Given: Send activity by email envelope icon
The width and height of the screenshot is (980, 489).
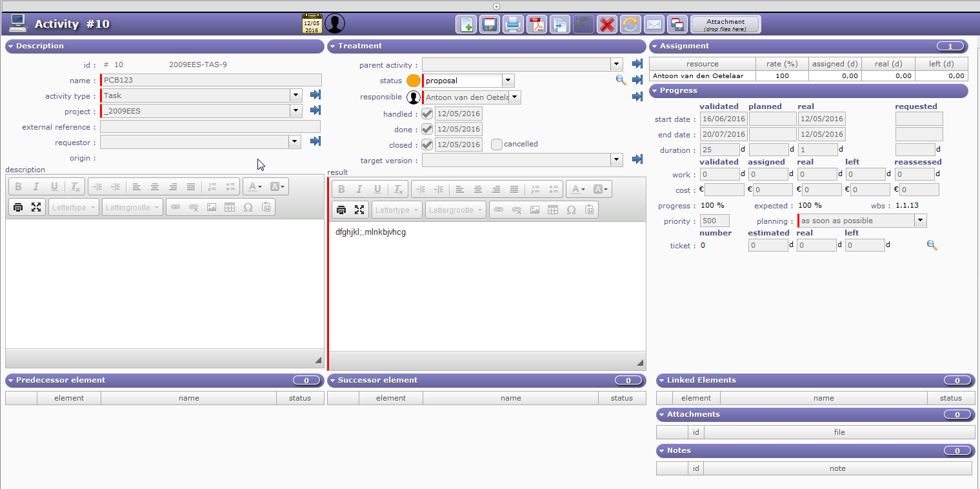Looking at the screenshot, I should click(654, 25).
